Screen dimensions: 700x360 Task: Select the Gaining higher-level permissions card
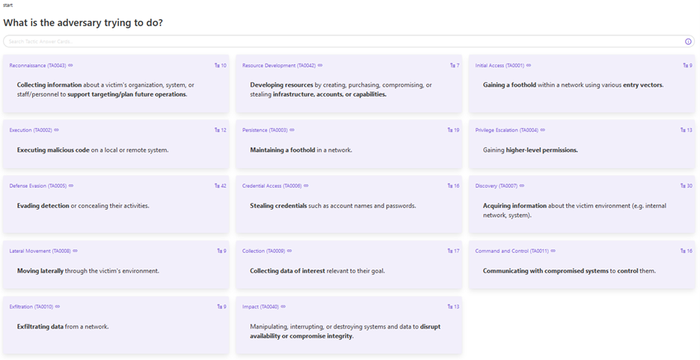(582, 144)
